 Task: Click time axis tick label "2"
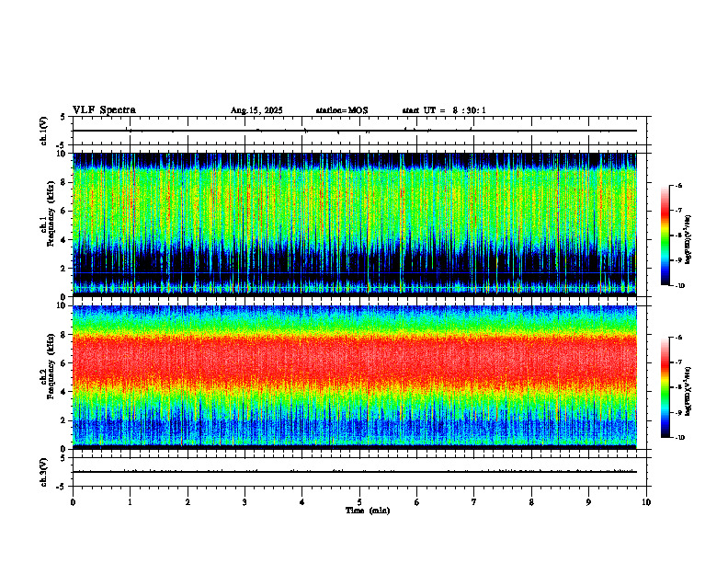point(188,502)
